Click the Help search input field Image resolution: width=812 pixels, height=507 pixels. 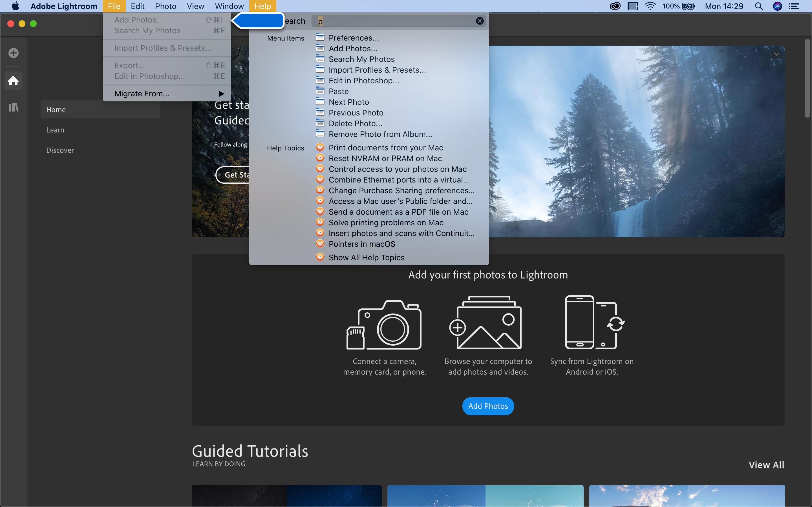click(396, 21)
